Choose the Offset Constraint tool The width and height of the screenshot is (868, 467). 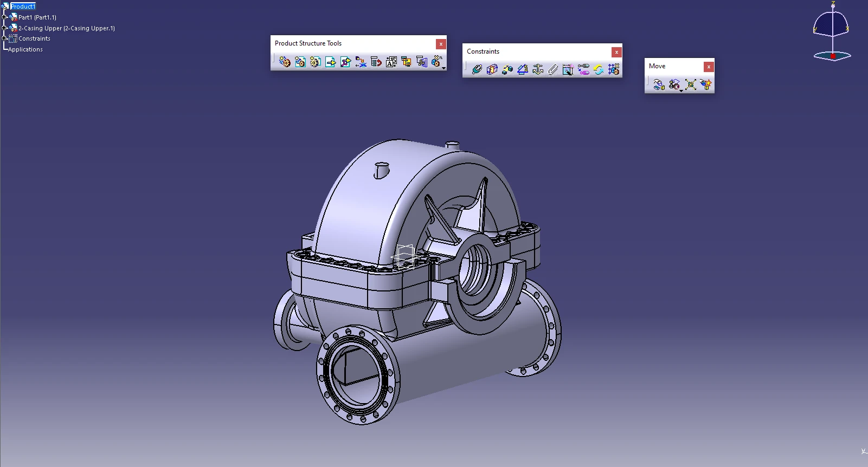(x=507, y=69)
